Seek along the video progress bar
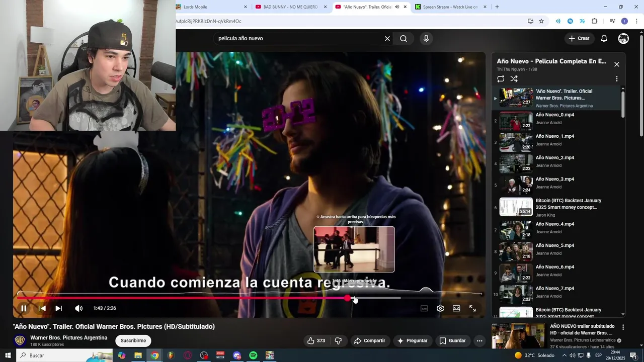Image resolution: width=644 pixels, height=362 pixels. pyautogui.click(x=250, y=298)
